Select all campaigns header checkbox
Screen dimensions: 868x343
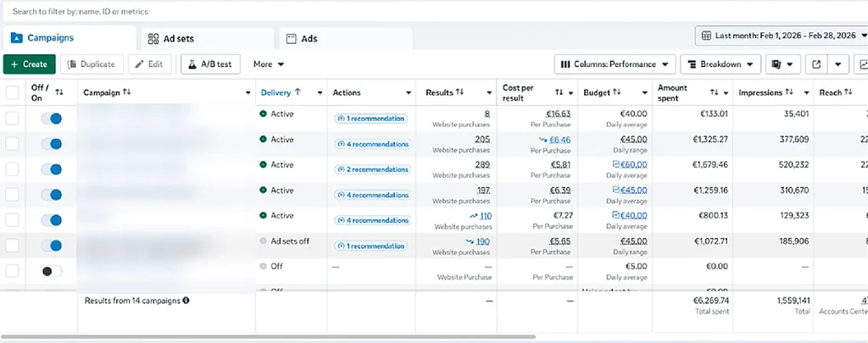[12, 92]
